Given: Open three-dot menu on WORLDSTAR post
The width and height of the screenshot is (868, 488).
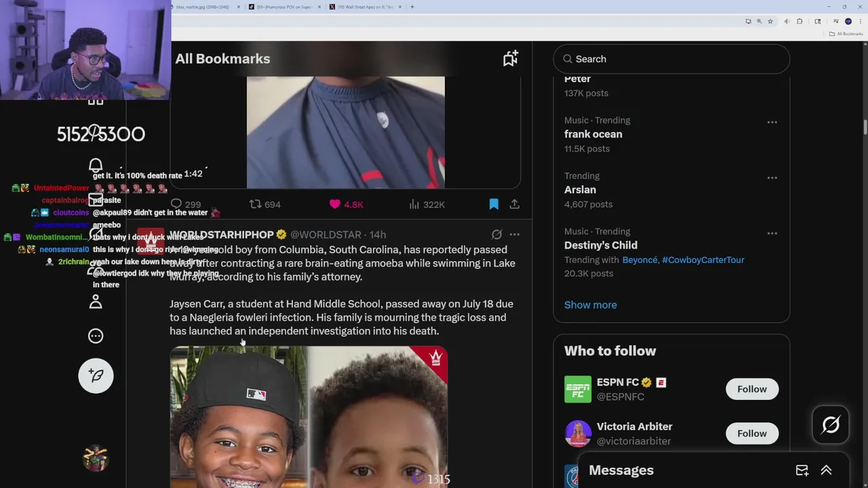Looking at the screenshot, I should (515, 235).
